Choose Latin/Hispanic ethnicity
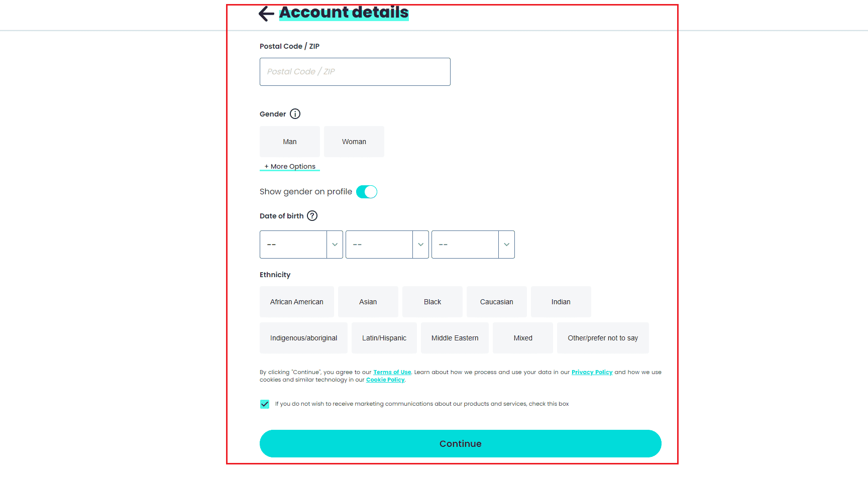868x478 pixels. (384, 338)
